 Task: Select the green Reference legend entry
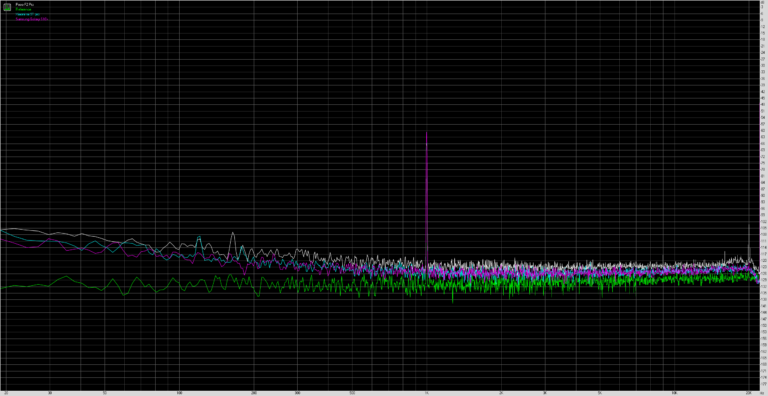pyautogui.click(x=24, y=9)
